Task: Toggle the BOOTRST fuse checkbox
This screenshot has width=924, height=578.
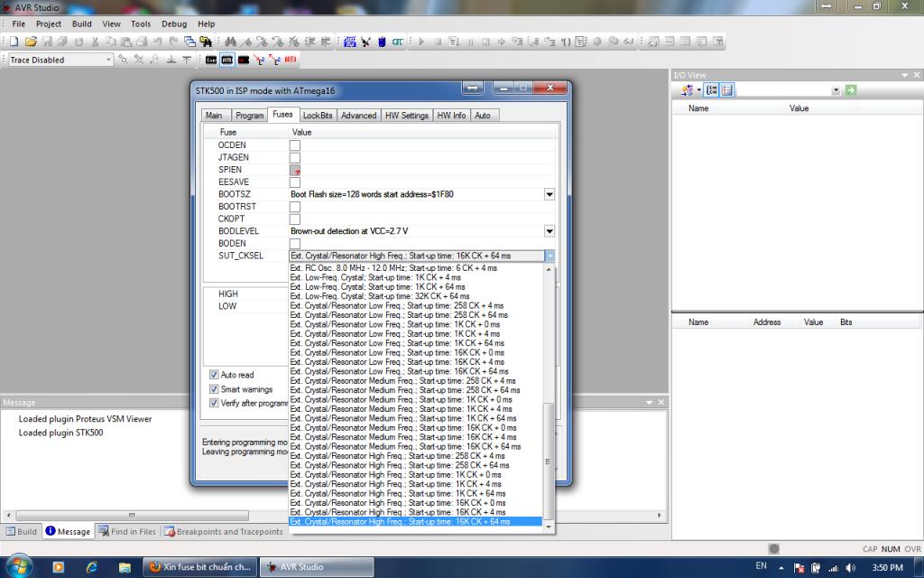Action: click(295, 207)
